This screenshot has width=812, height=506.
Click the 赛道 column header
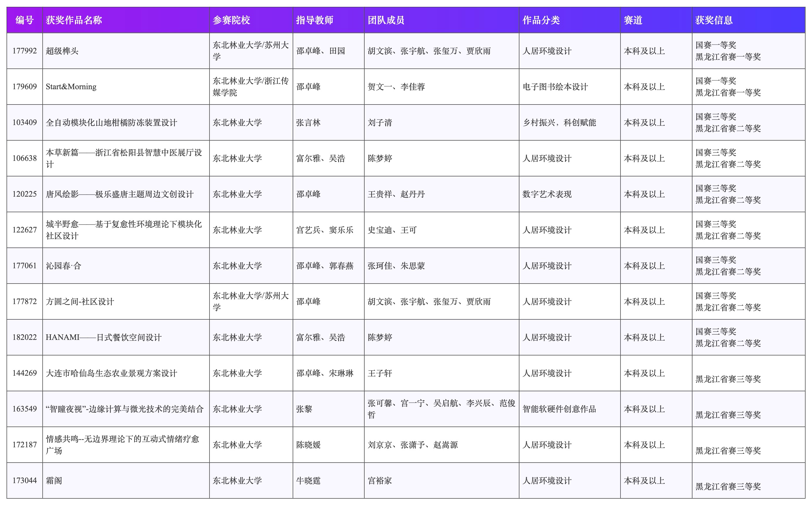(x=633, y=20)
